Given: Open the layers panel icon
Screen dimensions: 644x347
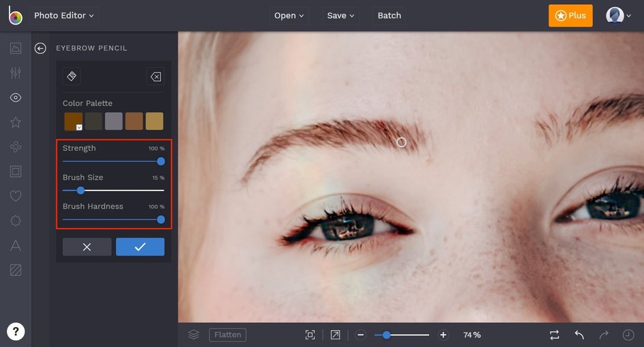Looking at the screenshot, I should [x=194, y=335].
